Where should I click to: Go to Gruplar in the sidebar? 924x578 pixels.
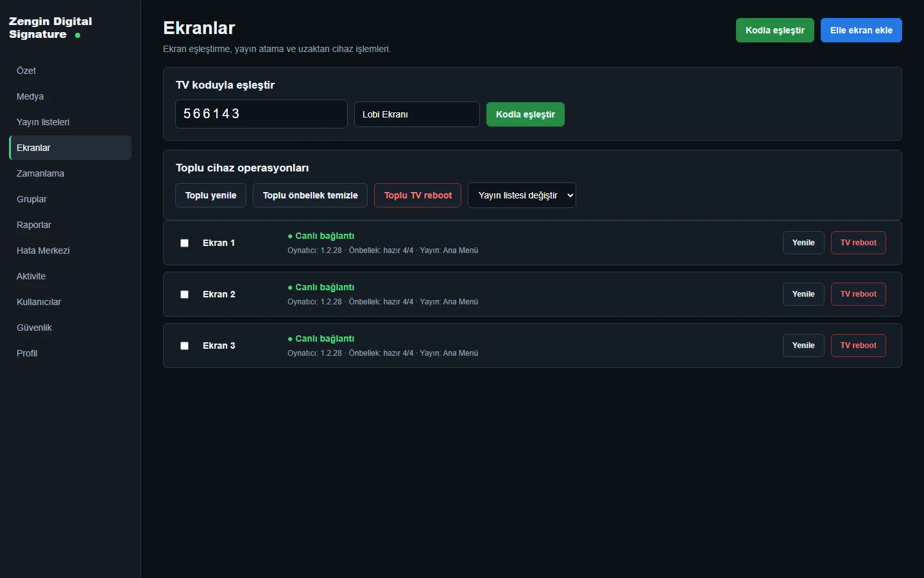pyautogui.click(x=70, y=199)
